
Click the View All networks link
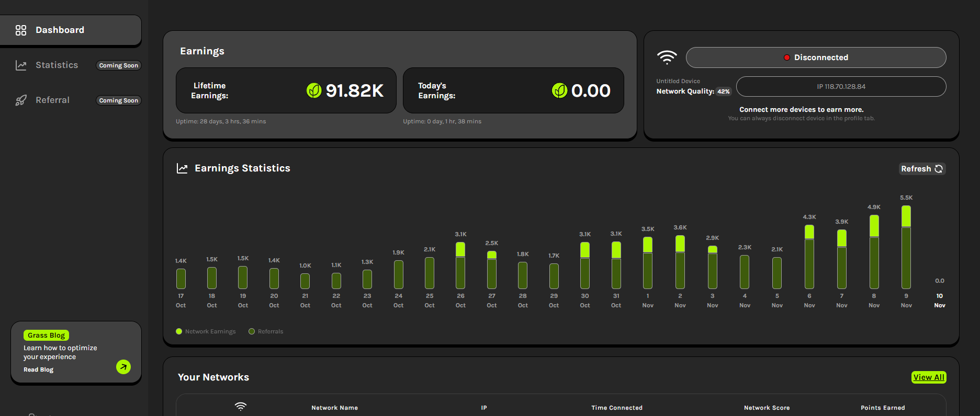[x=929, y=377]
